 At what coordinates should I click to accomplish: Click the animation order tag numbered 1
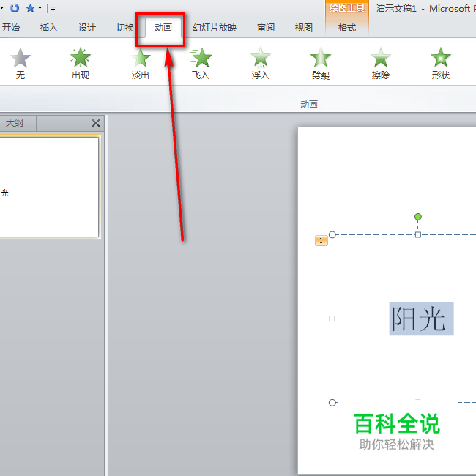[321, 240]
